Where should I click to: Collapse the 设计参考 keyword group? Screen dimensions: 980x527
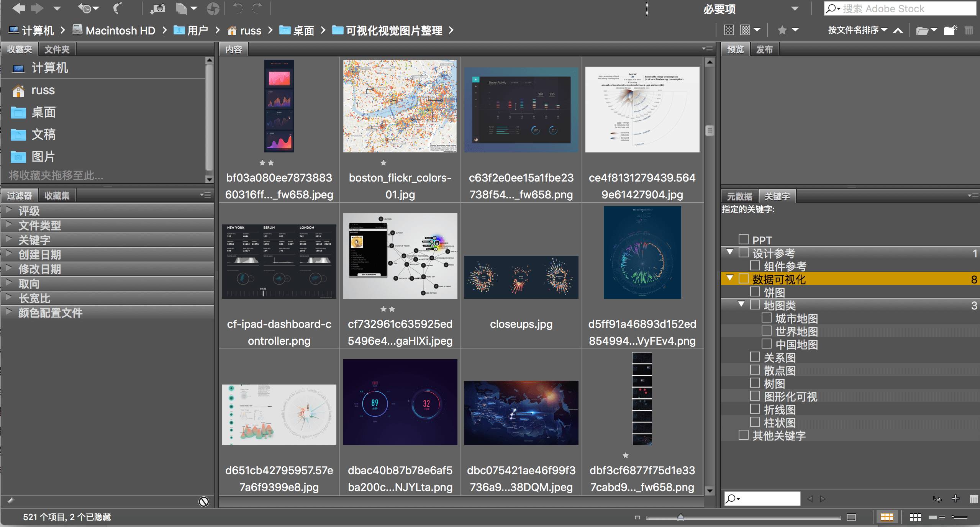pyautogui.click(x=730, y=252)
